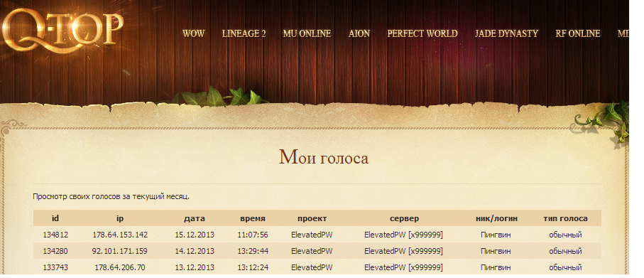Click the 'ip' column header
Viewport: 644px width, 278px height.
pos(120,219)
